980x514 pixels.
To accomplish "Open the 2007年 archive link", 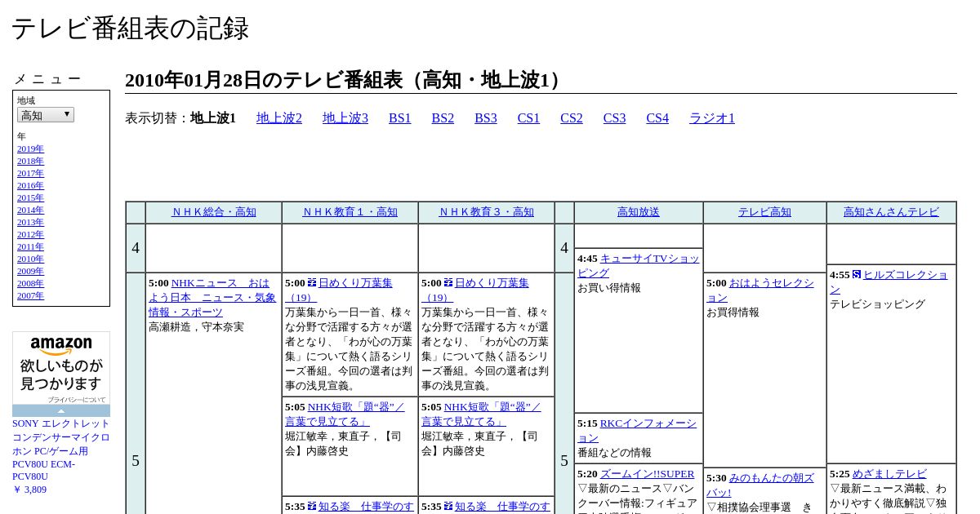I will pos(30,295).
